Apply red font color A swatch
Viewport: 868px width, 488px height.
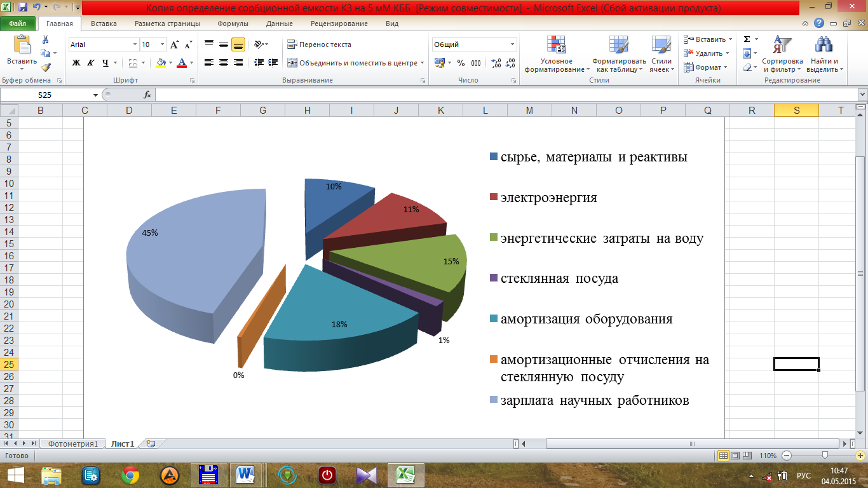(182, 63)
